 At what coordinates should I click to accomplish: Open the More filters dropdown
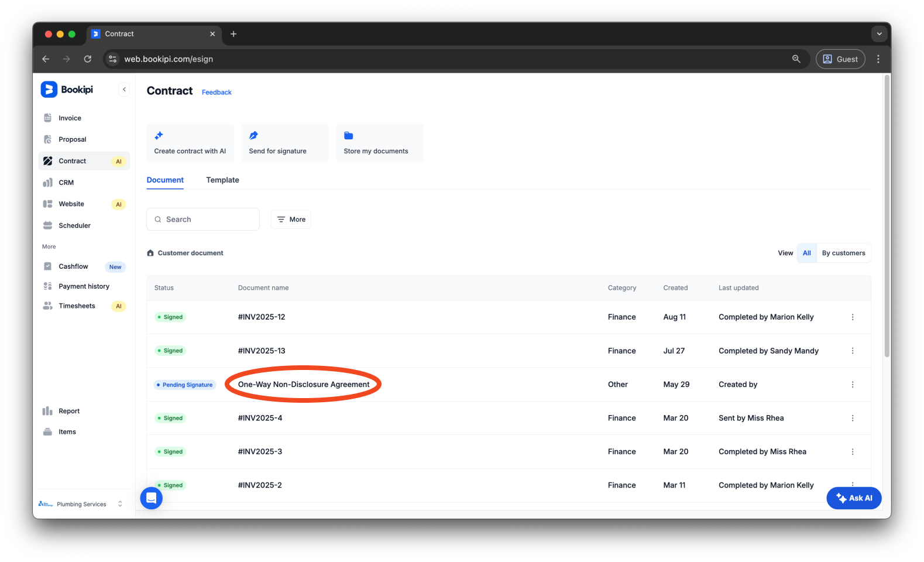(291, 220)
